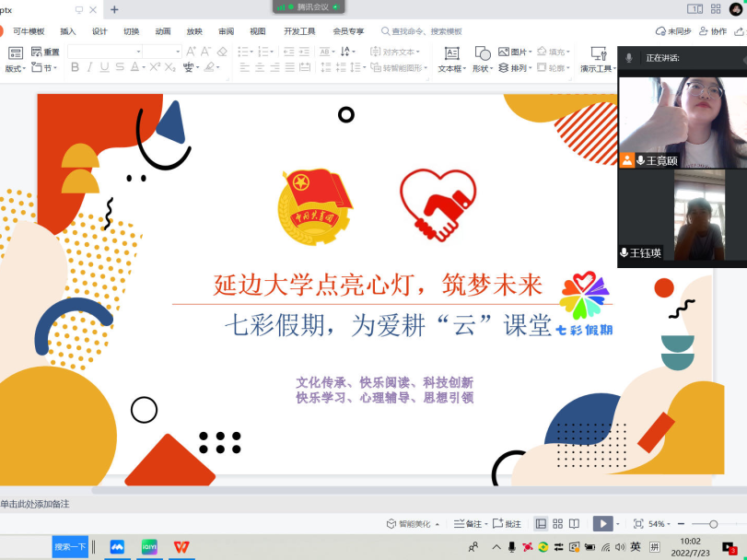Start slideshow with the play button

coord(602,524)
